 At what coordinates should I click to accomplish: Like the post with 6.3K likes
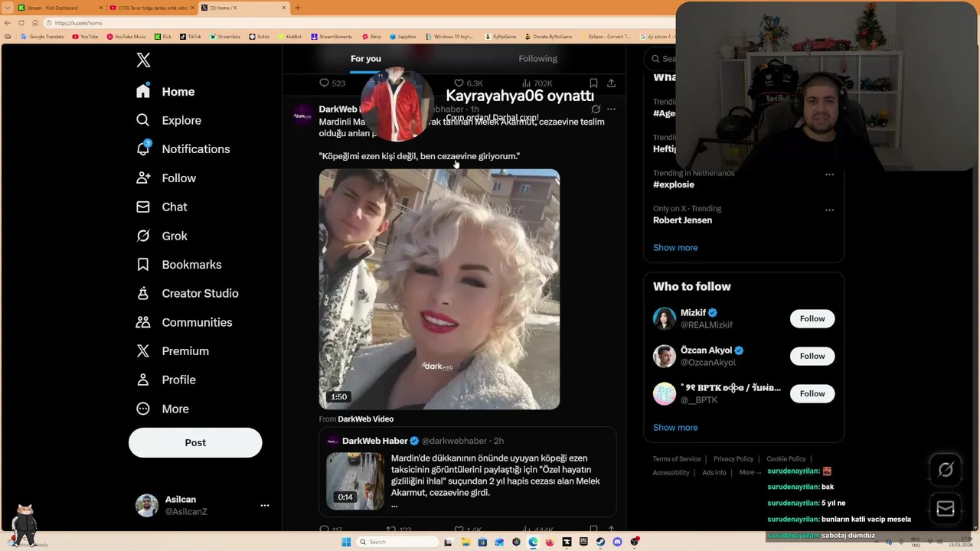point(469,83)
